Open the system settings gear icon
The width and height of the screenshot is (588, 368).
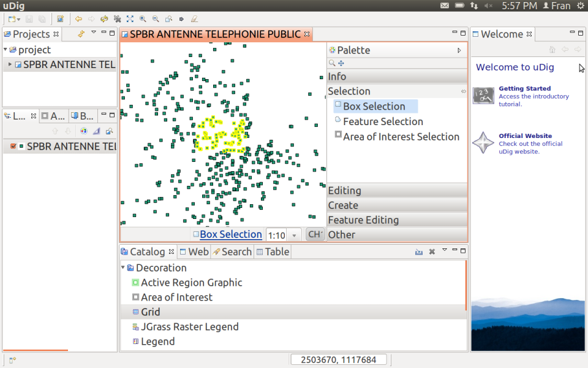click(x=581, y=6)
